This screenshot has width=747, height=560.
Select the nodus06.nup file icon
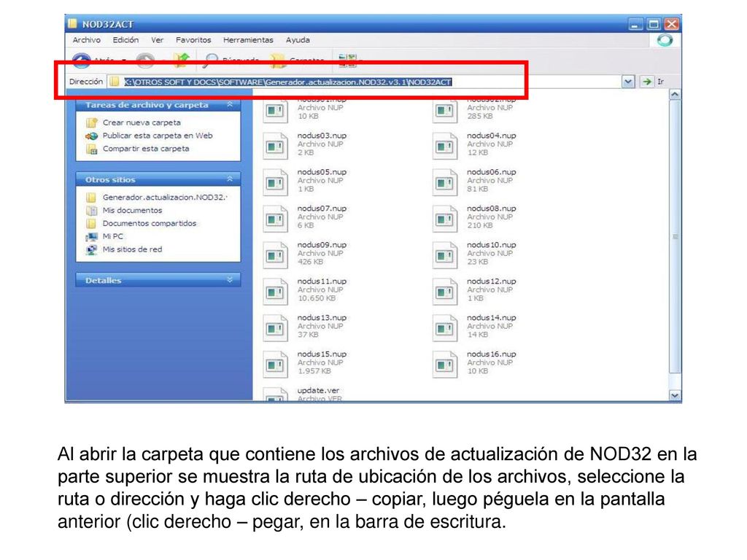(445, 182)
